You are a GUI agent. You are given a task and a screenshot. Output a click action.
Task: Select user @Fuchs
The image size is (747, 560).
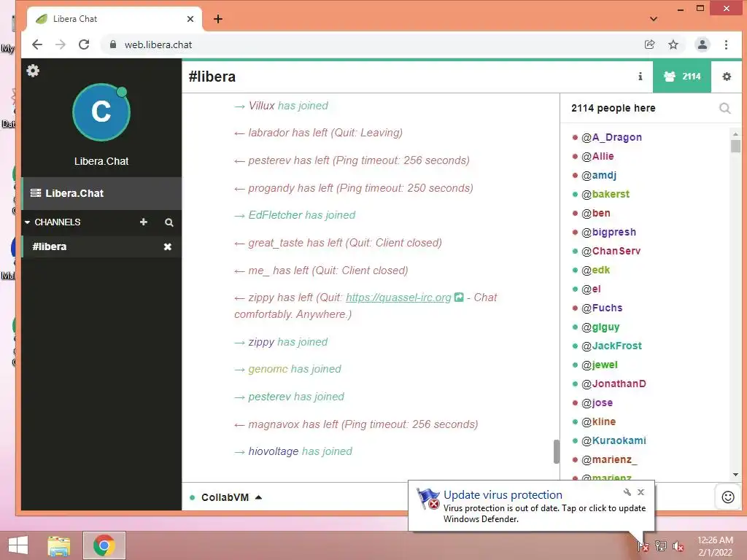point(602,308)
